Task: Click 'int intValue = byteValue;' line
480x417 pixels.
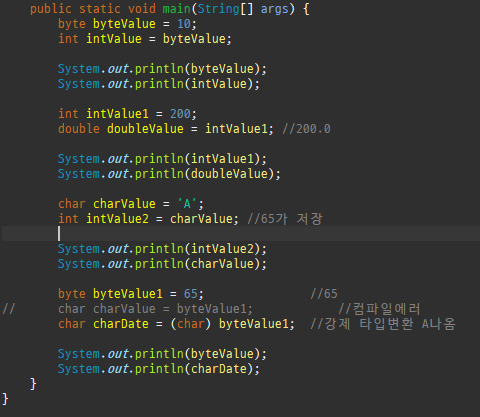Action: [x=145, y=39]
